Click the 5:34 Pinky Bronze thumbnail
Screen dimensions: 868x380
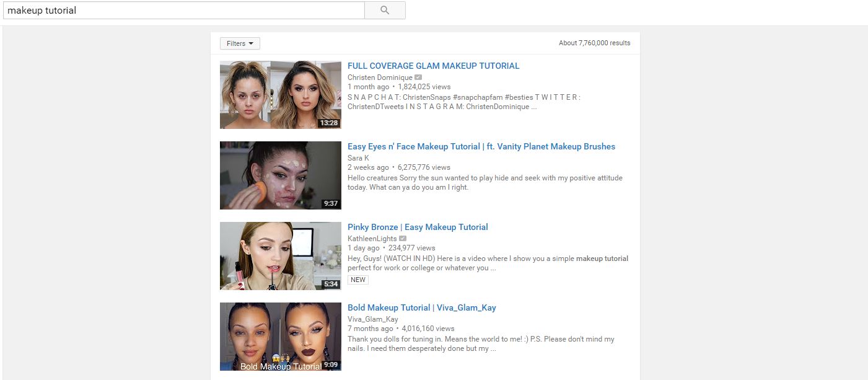281,256
